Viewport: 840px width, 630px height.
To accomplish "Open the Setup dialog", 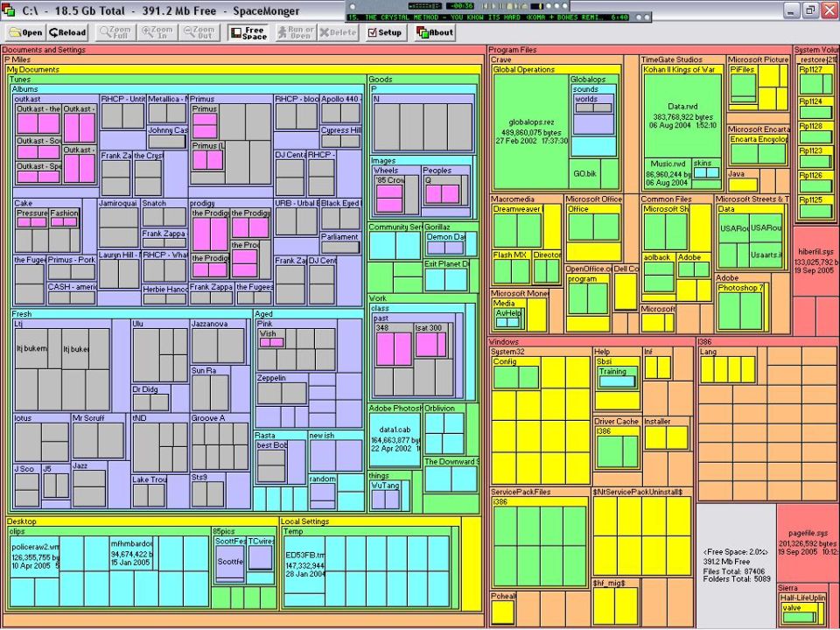I will [384, 32].
